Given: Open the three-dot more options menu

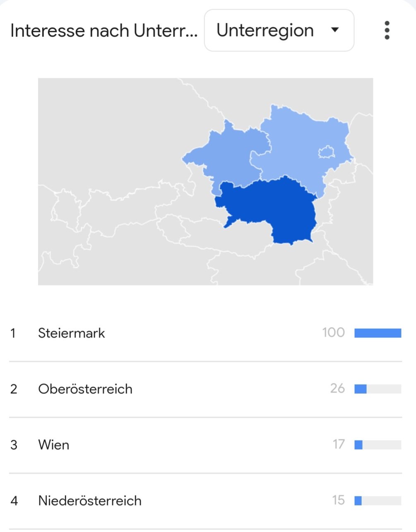Looking at the screenshot, I should [x=387, y=31].
